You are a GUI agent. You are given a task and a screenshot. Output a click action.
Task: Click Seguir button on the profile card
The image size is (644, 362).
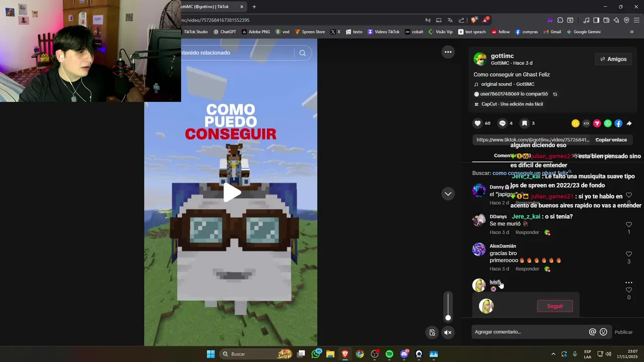(x=555, y=306)
